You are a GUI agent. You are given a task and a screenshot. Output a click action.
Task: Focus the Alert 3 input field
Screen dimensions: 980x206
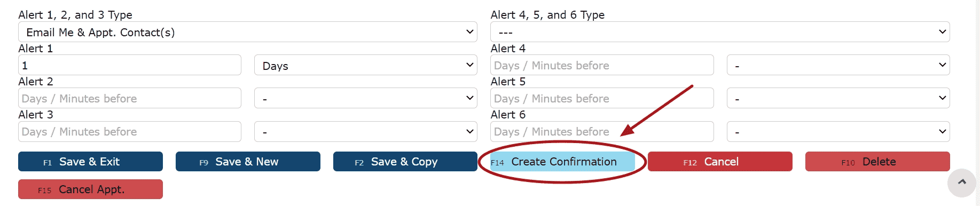[130, 131]
